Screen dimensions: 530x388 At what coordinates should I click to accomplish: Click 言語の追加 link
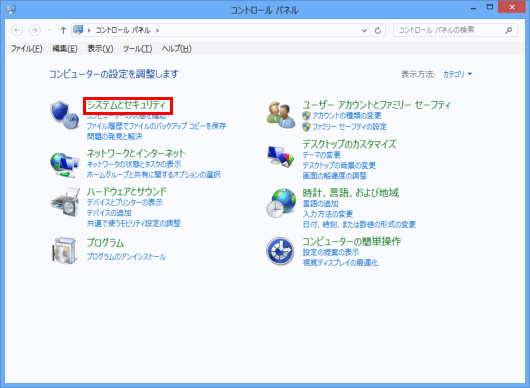click(x=320, y=204)
